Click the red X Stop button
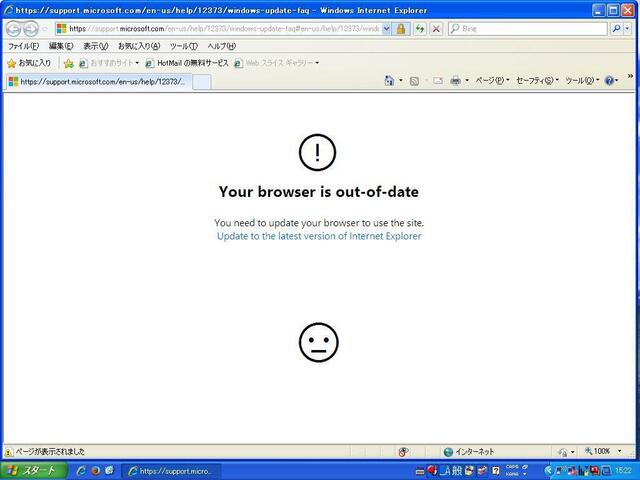The image size is (640, 480). tap(436, 29)
